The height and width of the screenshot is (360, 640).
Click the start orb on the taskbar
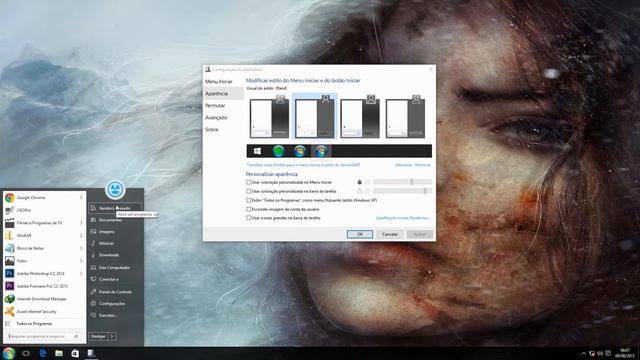[9, 353]
